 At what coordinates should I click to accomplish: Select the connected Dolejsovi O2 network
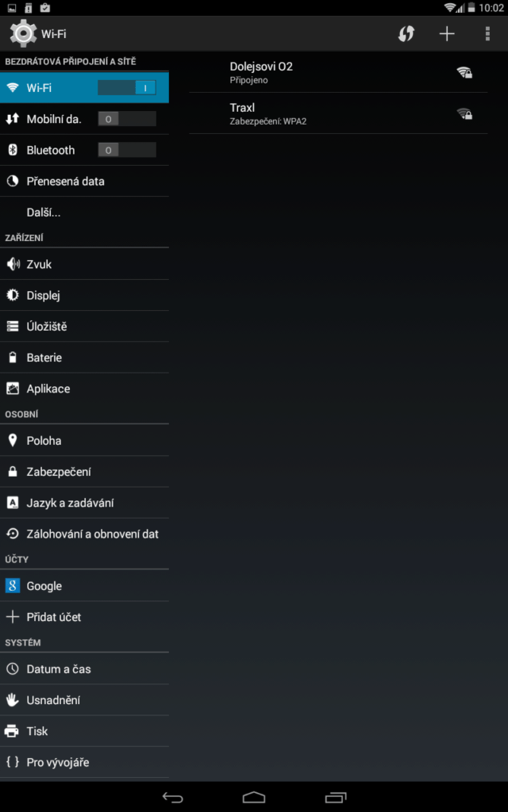click(x=338, y=72)
